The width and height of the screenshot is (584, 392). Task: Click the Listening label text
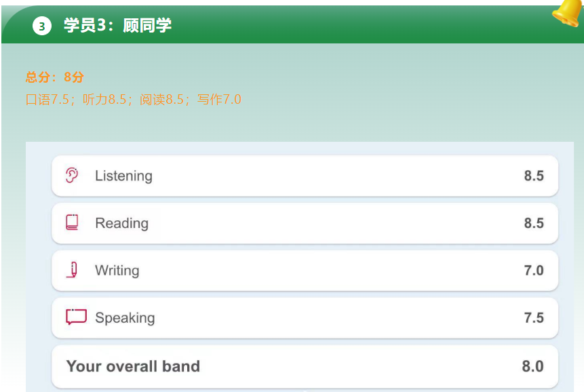(x=123, y=176)
